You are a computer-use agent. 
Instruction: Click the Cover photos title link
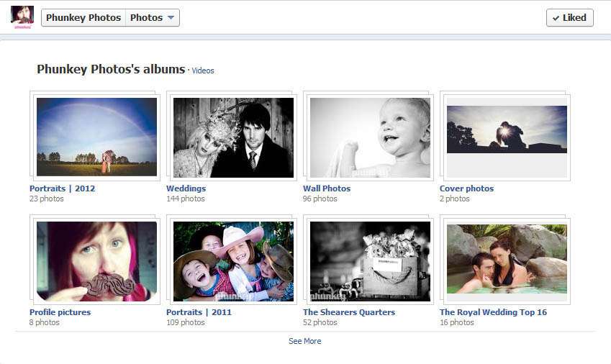466,188
